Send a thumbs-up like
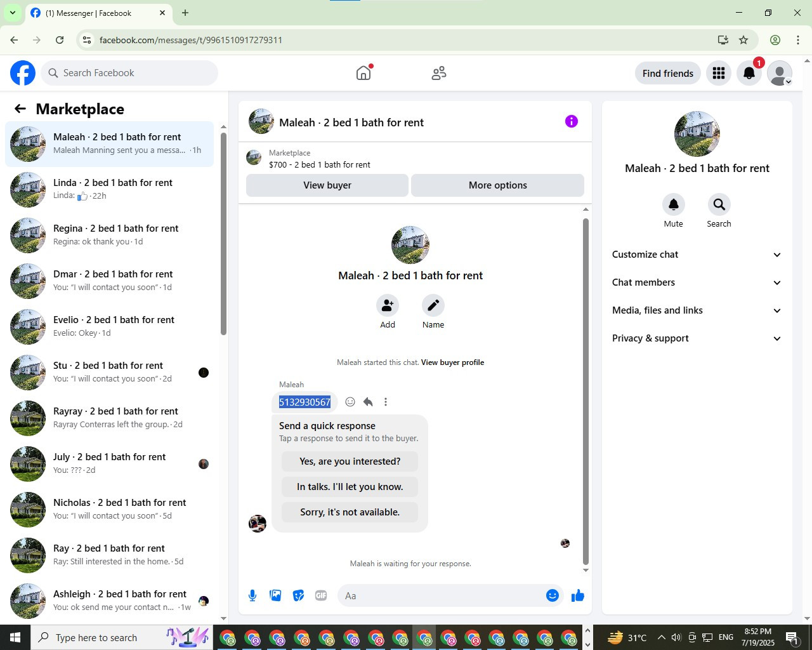 (578, 595)
